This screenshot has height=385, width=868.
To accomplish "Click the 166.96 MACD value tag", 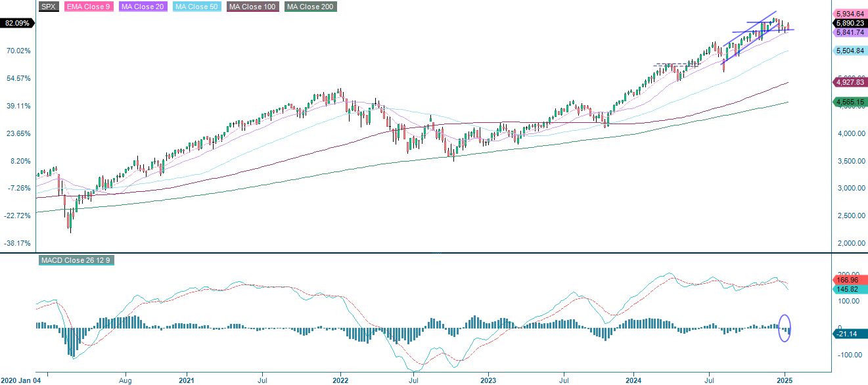I will pyautogui.click(x=847, y=281).
